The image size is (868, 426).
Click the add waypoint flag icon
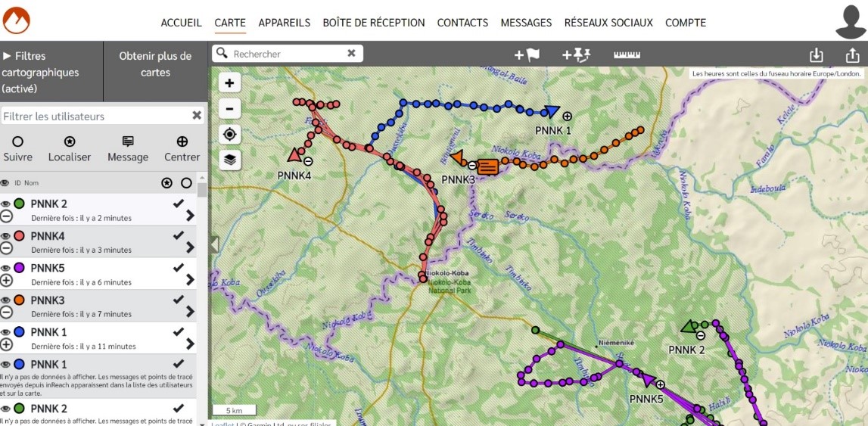pos(527,54)
